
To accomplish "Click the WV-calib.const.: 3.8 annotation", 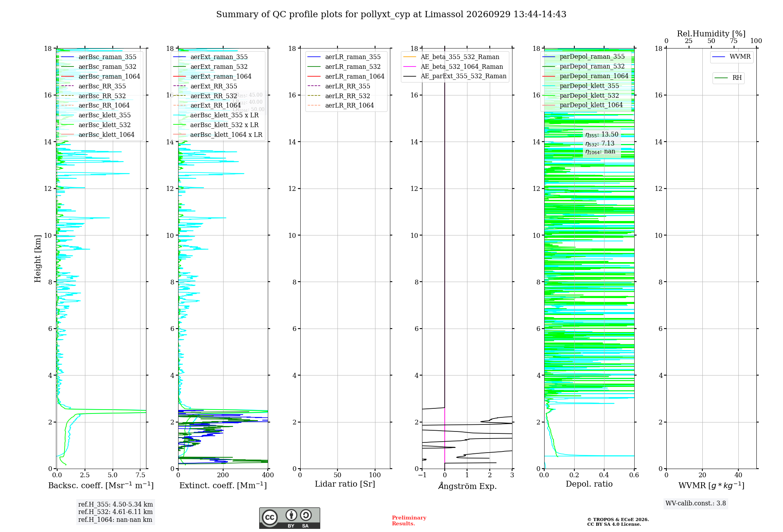I will (696, 503).
